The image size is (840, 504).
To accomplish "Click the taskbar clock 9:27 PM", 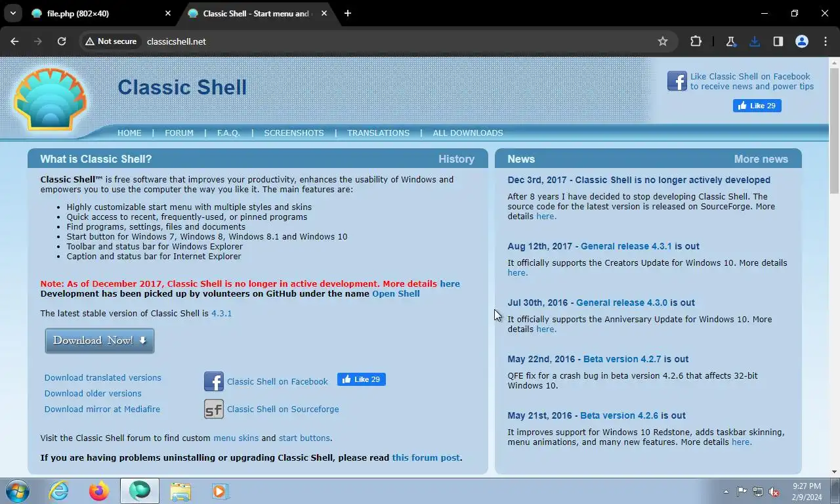I will pos(807,486).
